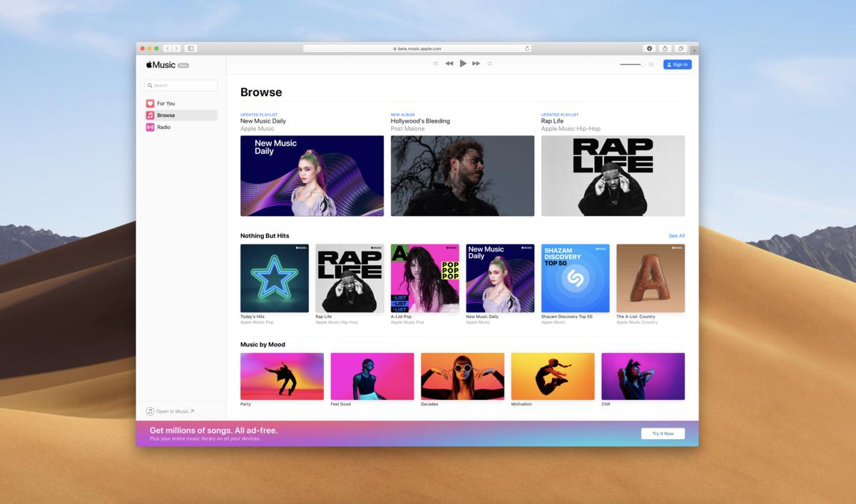Select Browse in the sidebar
Screen dimensions: 856x504
(x=181, y=115)
